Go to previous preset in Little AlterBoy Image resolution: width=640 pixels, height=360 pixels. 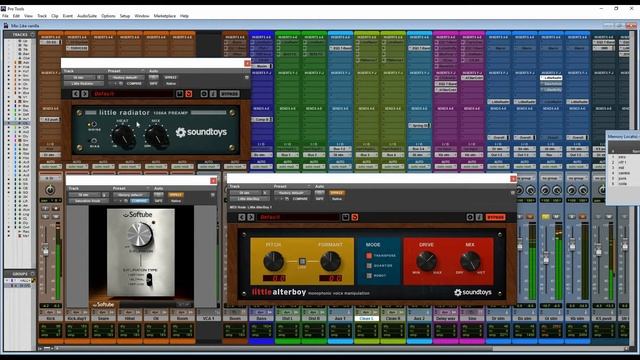[x=242, y=218]
